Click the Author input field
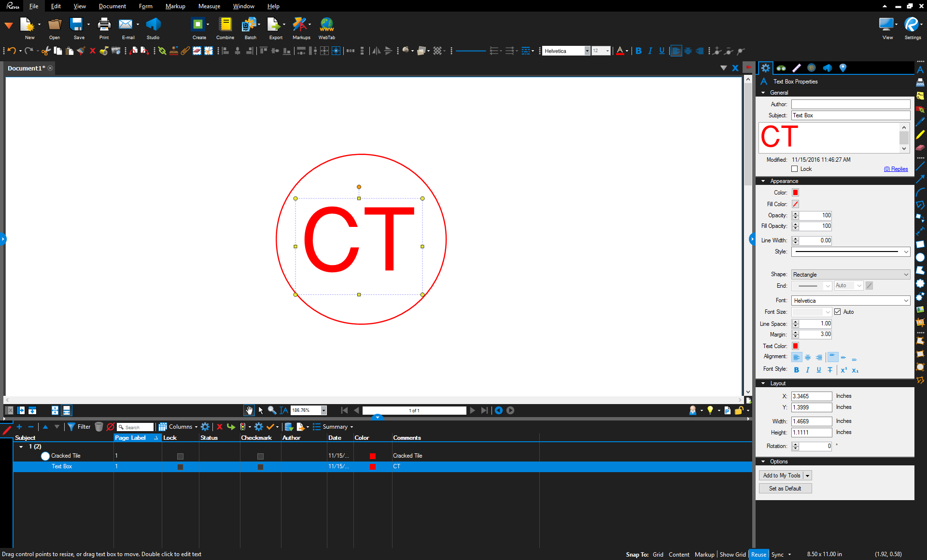927x560 pixels. pyautogui.click(x=851, y=104)
